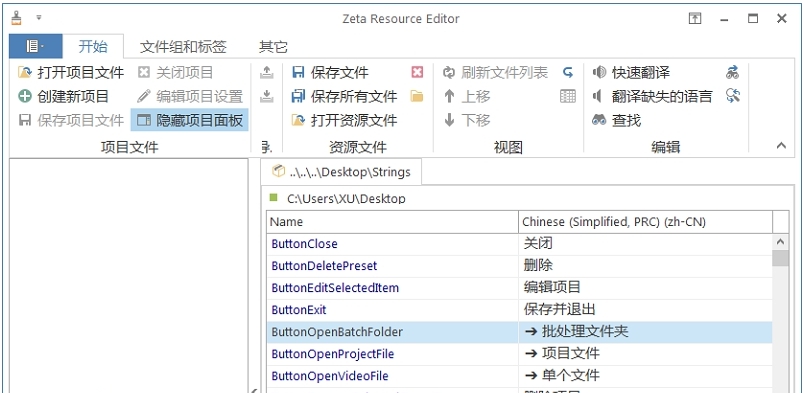Viewport: 805px width, 393px height.
Task: Click the 编辑项目 translation cell
Action: [645, 288]
